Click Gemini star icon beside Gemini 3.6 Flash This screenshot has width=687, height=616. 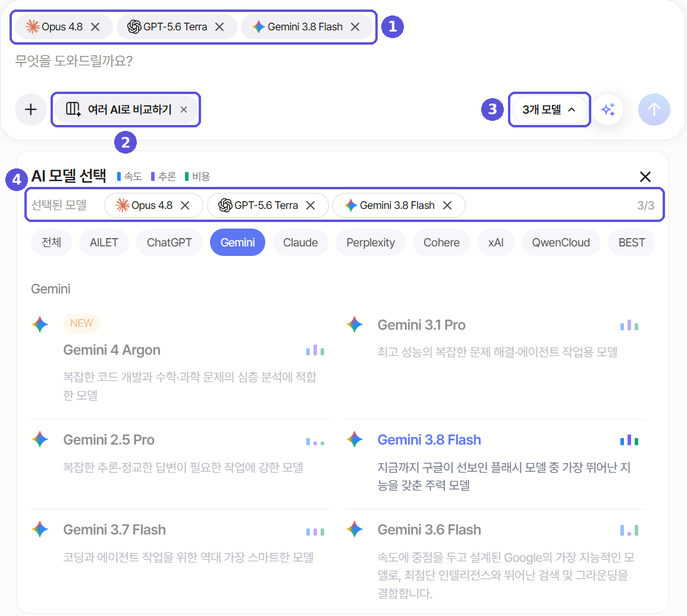point(355,529)
